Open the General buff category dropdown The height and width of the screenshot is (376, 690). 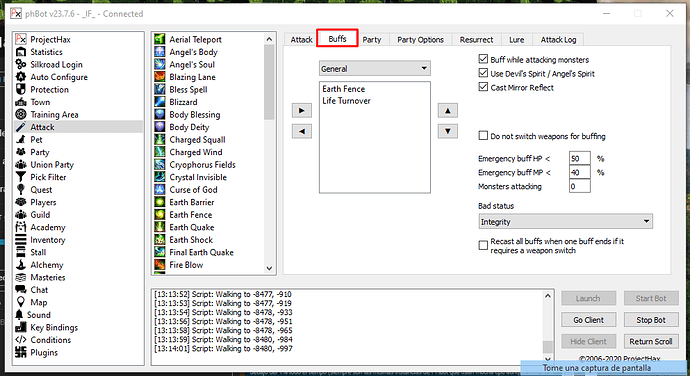[x=374, y=68]
